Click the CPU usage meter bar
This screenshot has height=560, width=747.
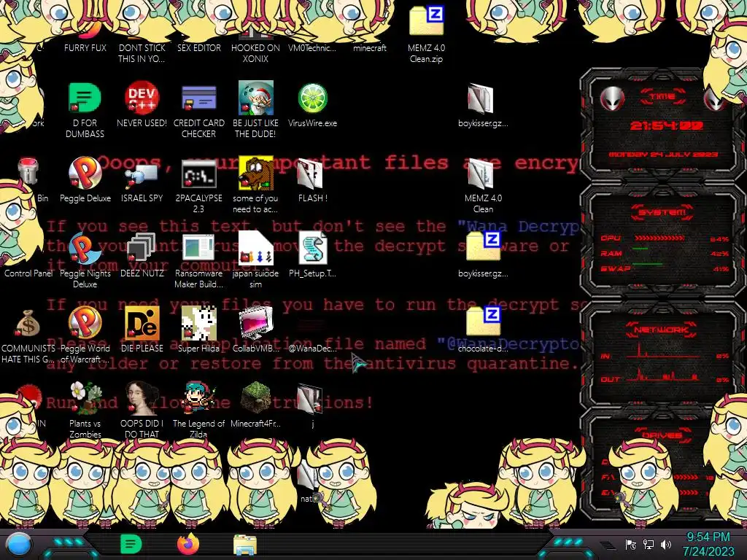[659, 238]
